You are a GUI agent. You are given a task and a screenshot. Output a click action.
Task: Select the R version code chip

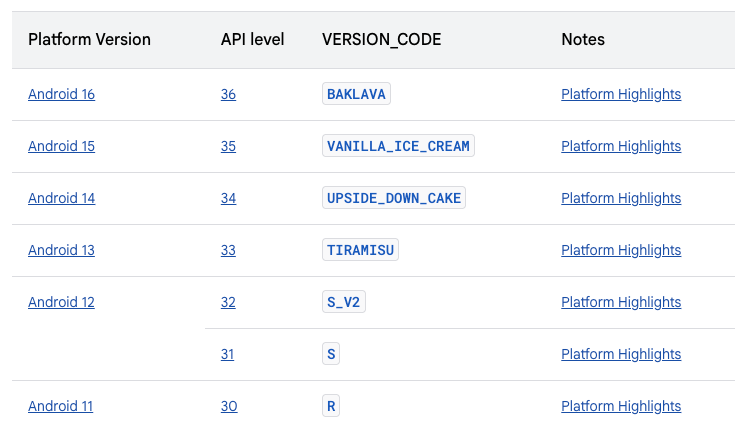click(x=331, y=406)
